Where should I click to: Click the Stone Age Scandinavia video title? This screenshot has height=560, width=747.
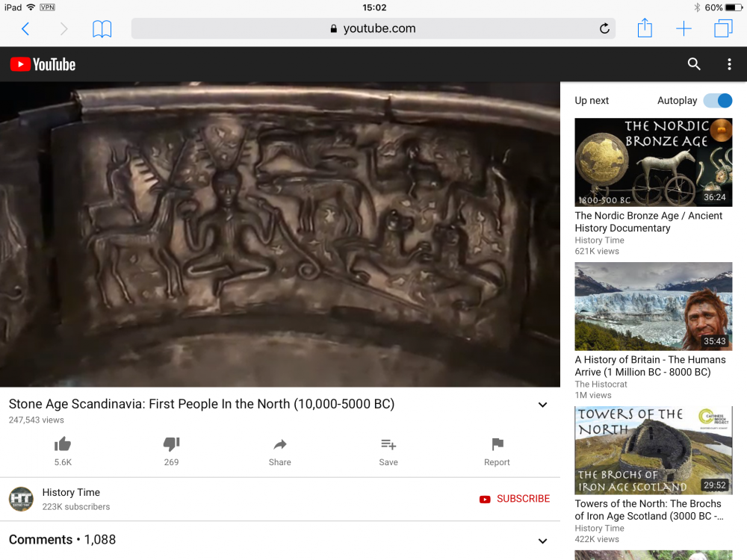[202, 404]
